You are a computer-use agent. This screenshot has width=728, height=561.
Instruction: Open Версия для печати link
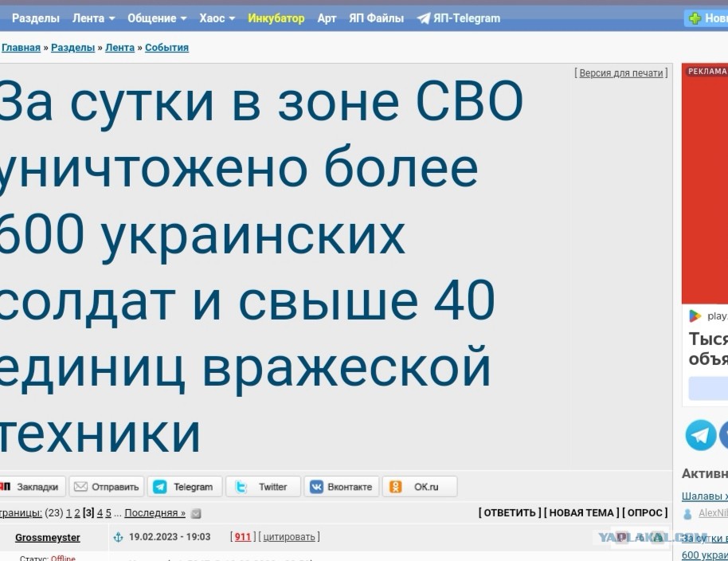pos(620,73)
